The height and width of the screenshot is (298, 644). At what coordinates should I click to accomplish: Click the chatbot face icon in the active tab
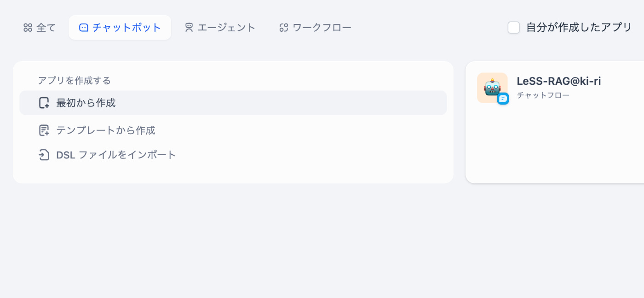point(83,28)
